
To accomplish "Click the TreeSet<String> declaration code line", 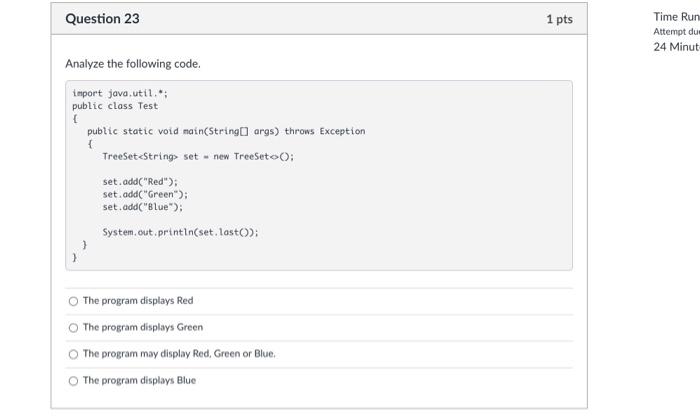I will click(198, 157).
